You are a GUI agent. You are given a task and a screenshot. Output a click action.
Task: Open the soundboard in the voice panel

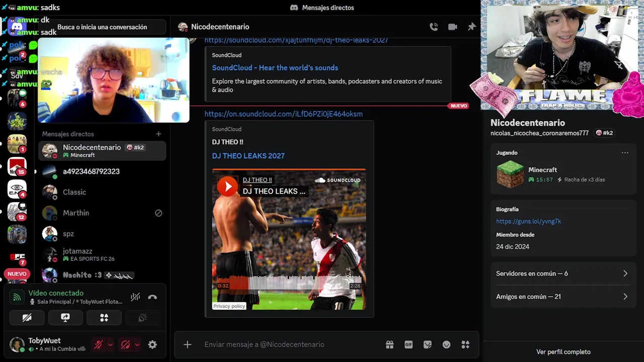[142, 318]
